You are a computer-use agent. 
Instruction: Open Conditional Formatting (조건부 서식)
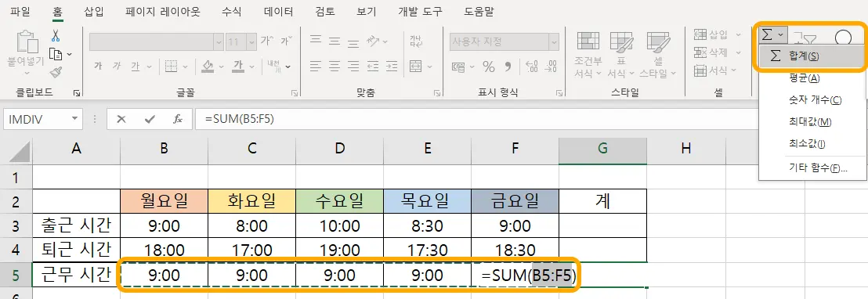click(x=588, y=54)
